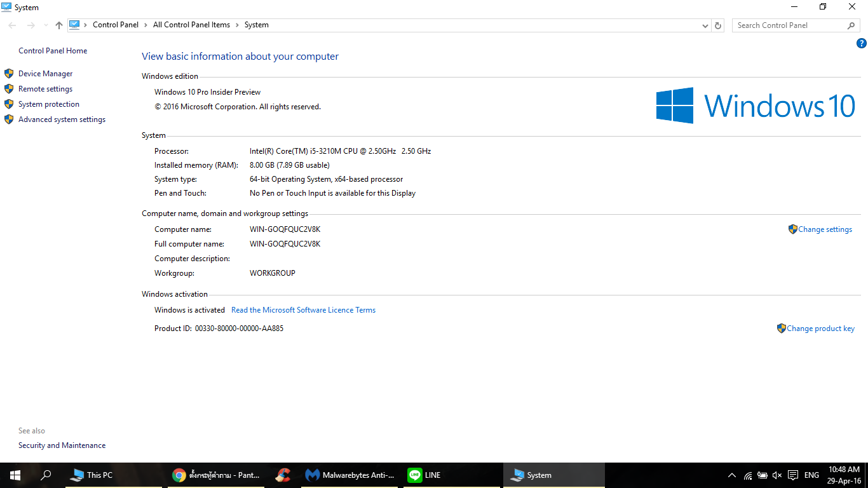Open Advanced system settings
The width and height of the screenshot is (868, 488).
(62, 119)
